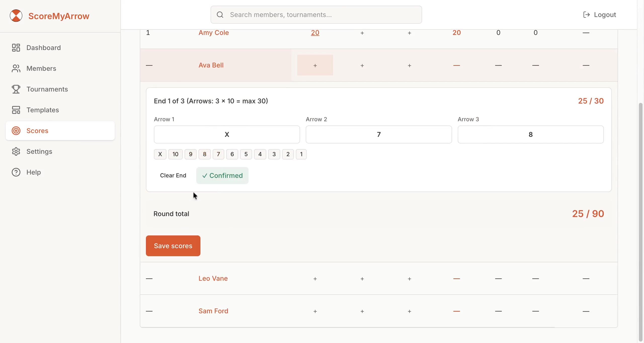Add Leo Vane's third end score
Viewport: 644px width, 343px height.
point(409,279)
